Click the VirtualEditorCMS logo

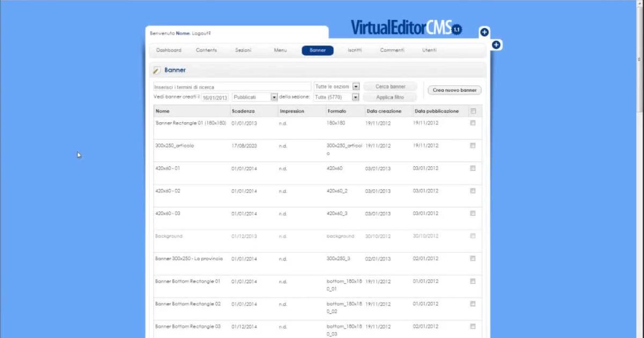(x=406, y=27)
